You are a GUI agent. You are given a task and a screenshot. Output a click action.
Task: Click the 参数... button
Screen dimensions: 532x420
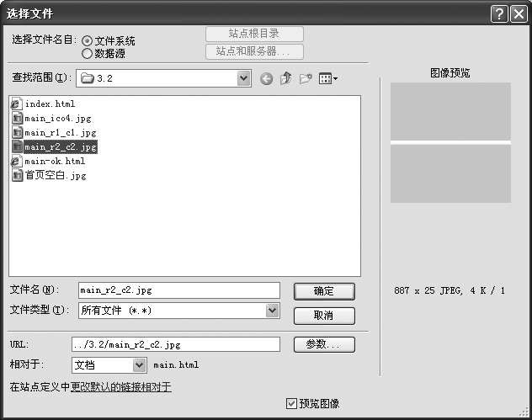click(x=324, y=345)
